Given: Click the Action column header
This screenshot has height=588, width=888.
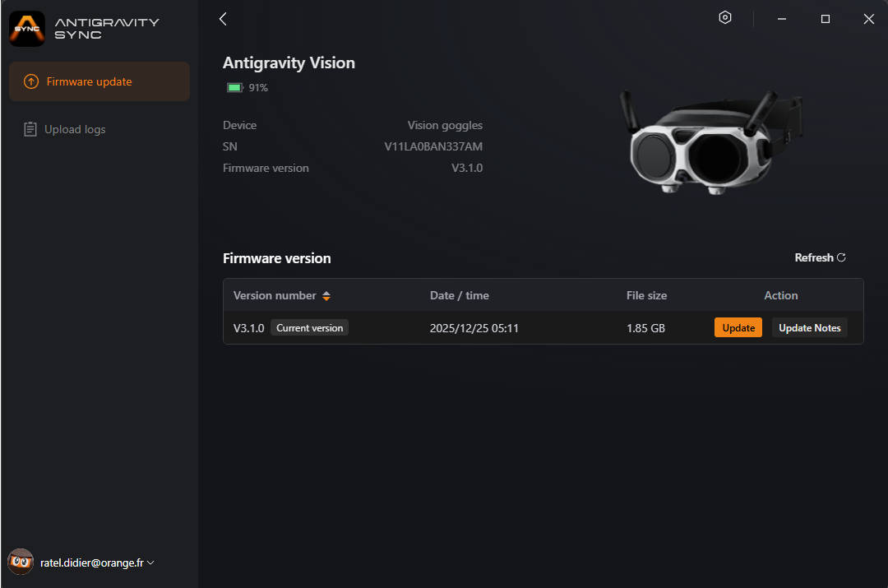Looking at the screenshot, I should point(781,296).
